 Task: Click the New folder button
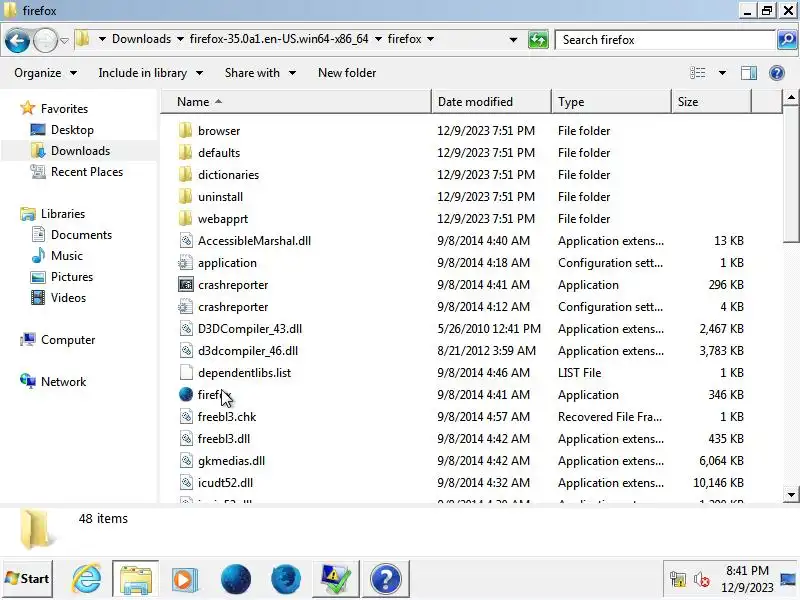tap(347, 73)
